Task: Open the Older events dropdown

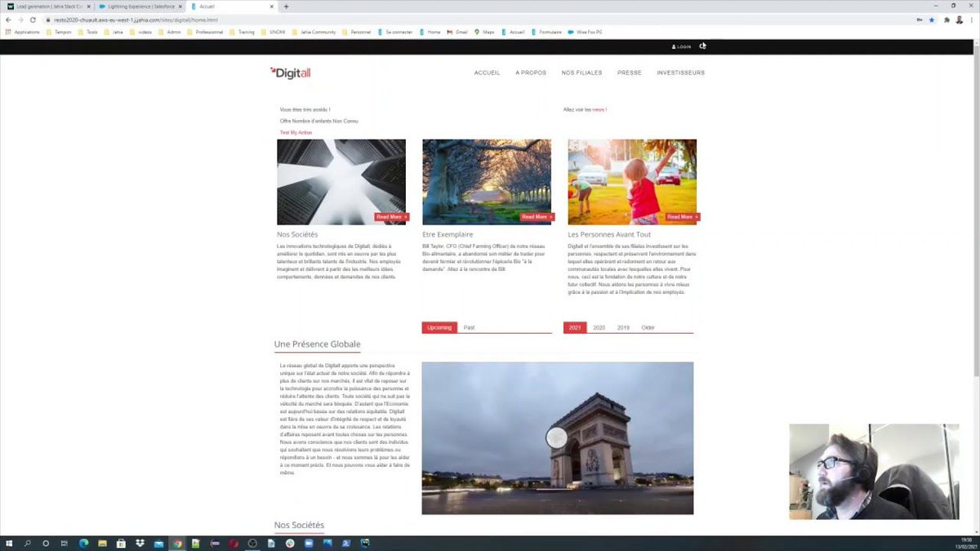Action: (648, 327)
